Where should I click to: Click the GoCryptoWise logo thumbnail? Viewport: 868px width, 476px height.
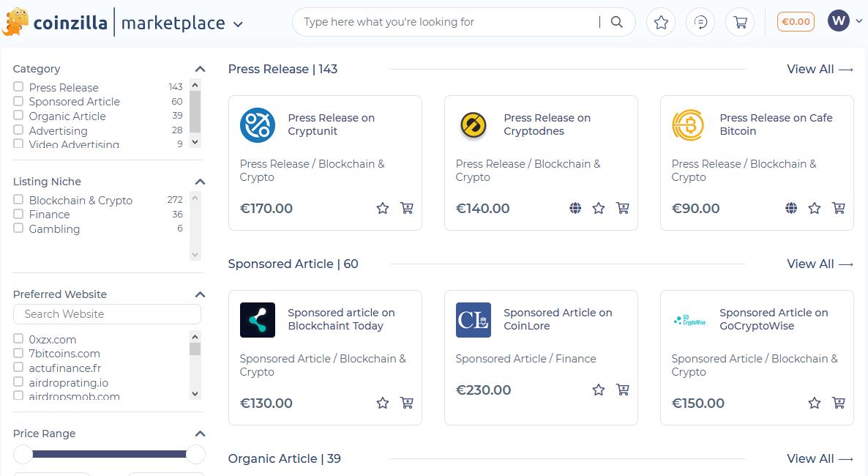tap(689, 320)
